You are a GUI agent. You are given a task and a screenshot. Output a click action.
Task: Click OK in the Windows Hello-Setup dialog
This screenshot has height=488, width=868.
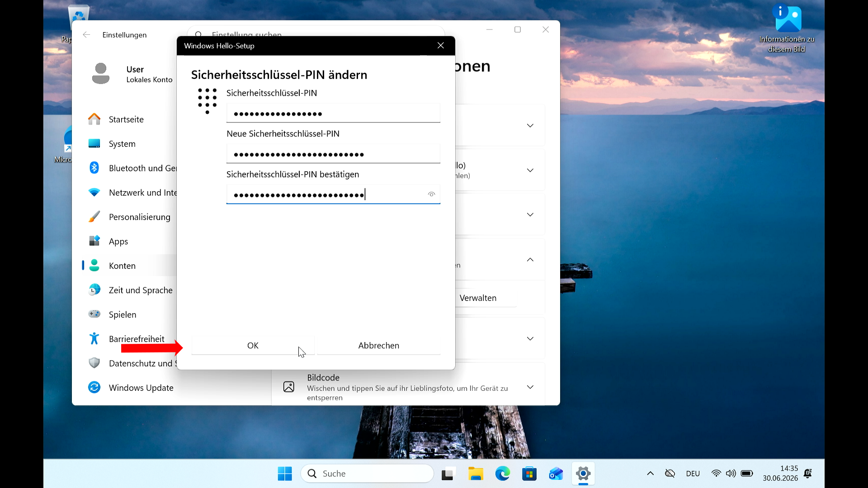[253, 346]
